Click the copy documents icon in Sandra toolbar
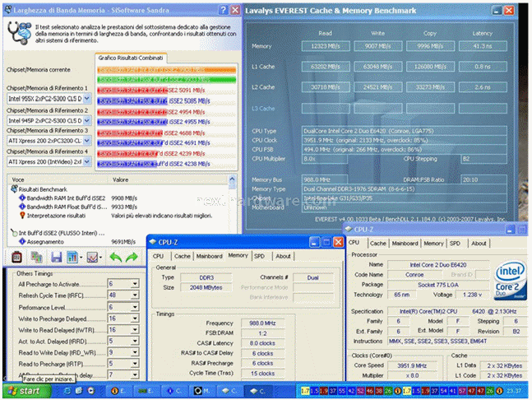532x400 pixels. pos(36,257)
